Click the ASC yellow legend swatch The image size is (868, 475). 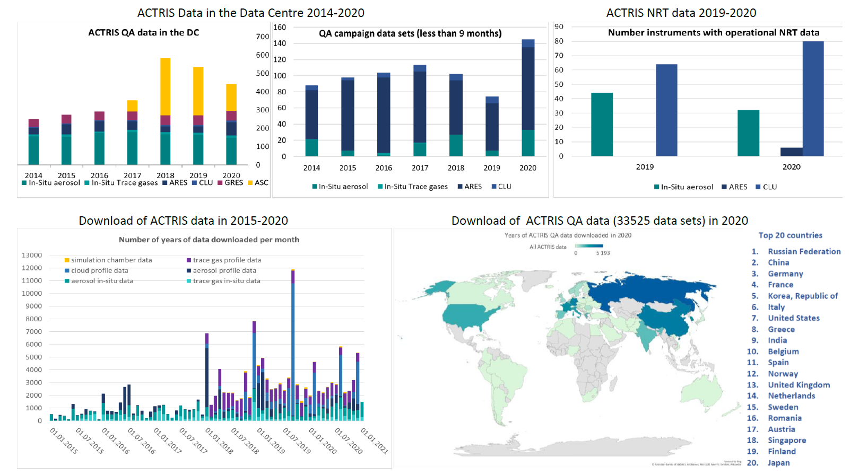click(250, 183)
